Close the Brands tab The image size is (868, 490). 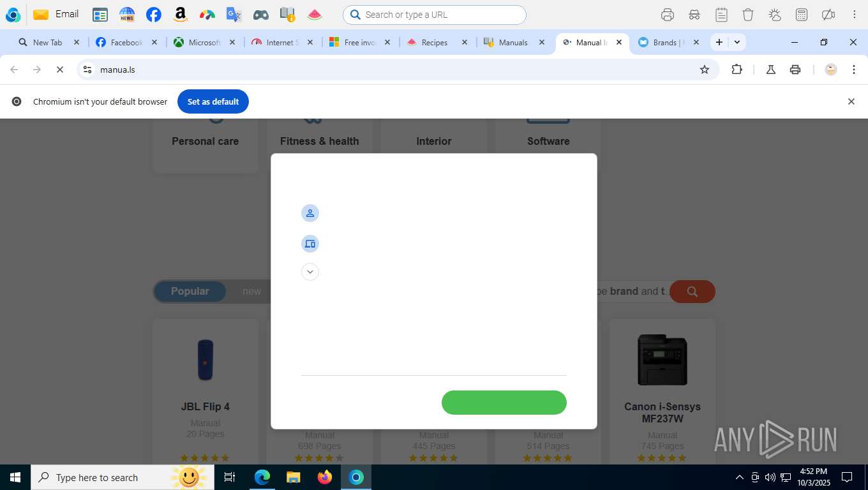pos(696,42)
